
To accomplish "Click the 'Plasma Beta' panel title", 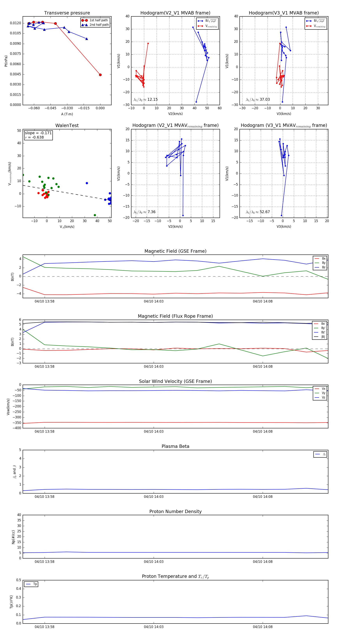I will click(175, 446).
